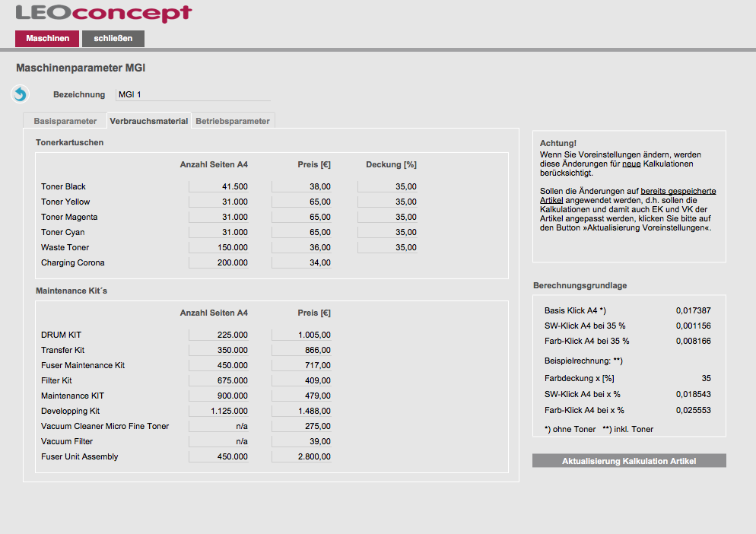Click Basis Klick A4 value 0,017387

click(694, 310)
